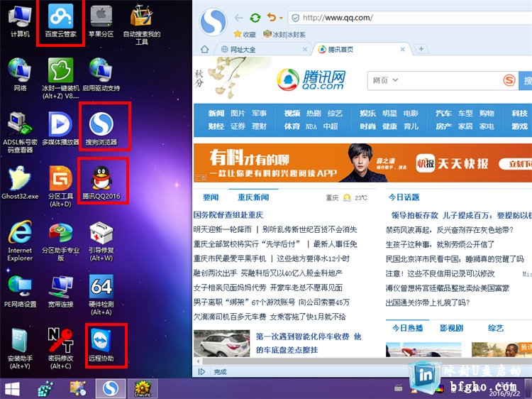The height and width of the screenshot is (399, 532).
Task: Open a new browser tab with plus button
Action: coord(421,49)
